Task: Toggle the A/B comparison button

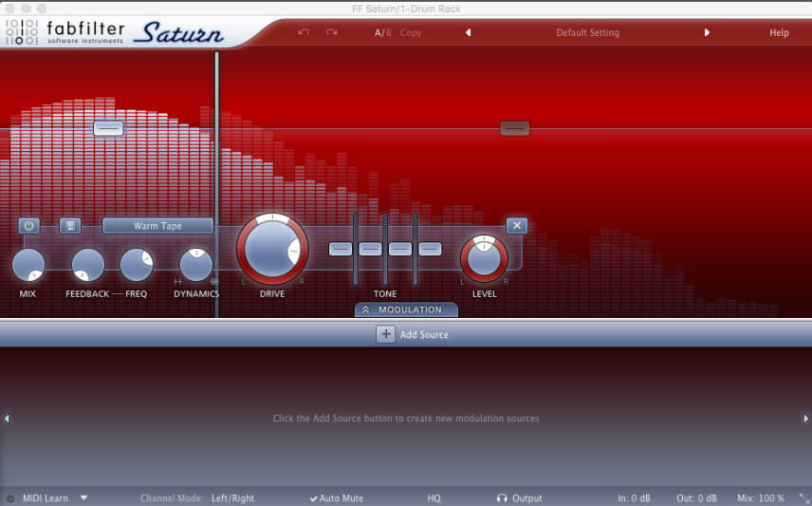Action: point(382,32)
